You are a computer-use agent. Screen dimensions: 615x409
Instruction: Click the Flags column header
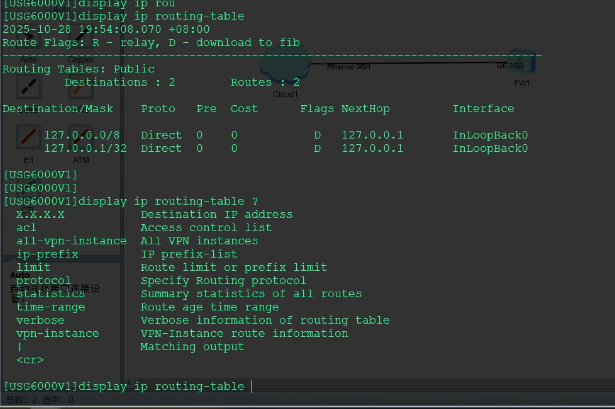[x=317, y=109]
